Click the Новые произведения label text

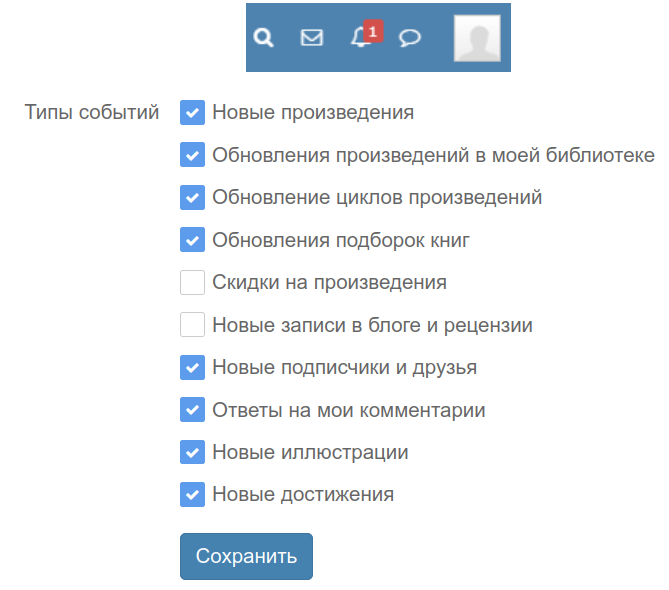coord(313,112)
